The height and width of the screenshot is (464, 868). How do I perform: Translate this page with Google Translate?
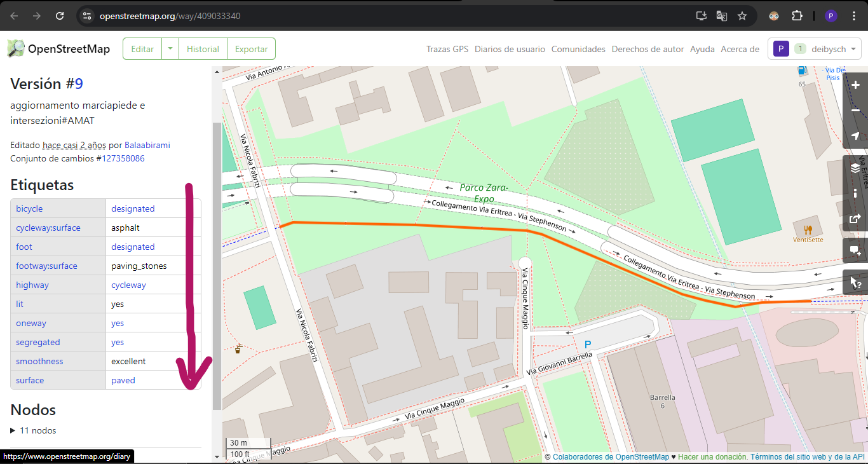[x=722, y=16]
